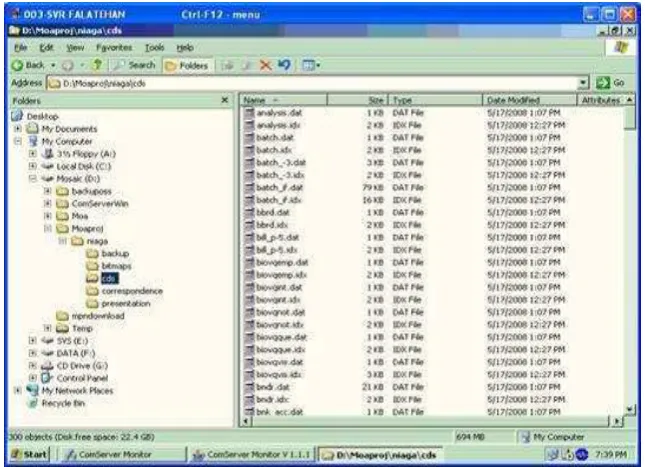Select the presentation folder in tree
645x467 pixels.
point(126,303)
